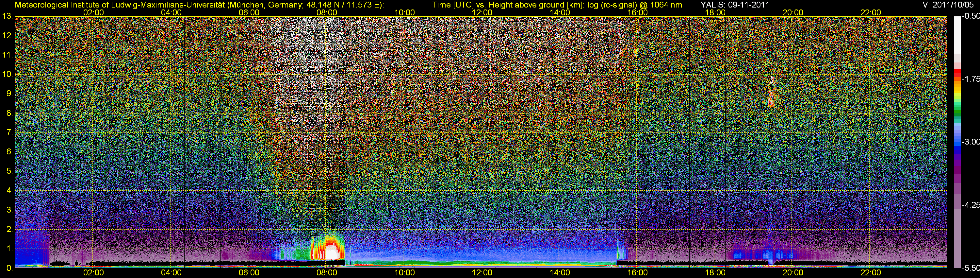This screenshot has width=980, height=278.
Task: Click the bright white cloud core near 08:00
Action: click(x=331, y=252)
